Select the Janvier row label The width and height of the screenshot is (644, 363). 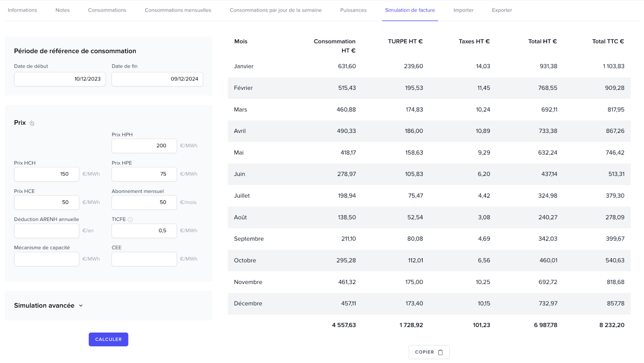coord(244,66)
